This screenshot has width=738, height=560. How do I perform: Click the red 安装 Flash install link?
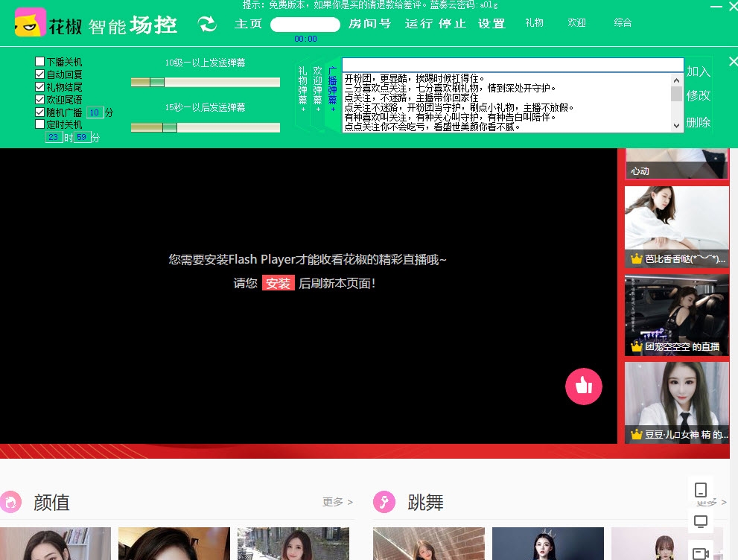point(278,284)
